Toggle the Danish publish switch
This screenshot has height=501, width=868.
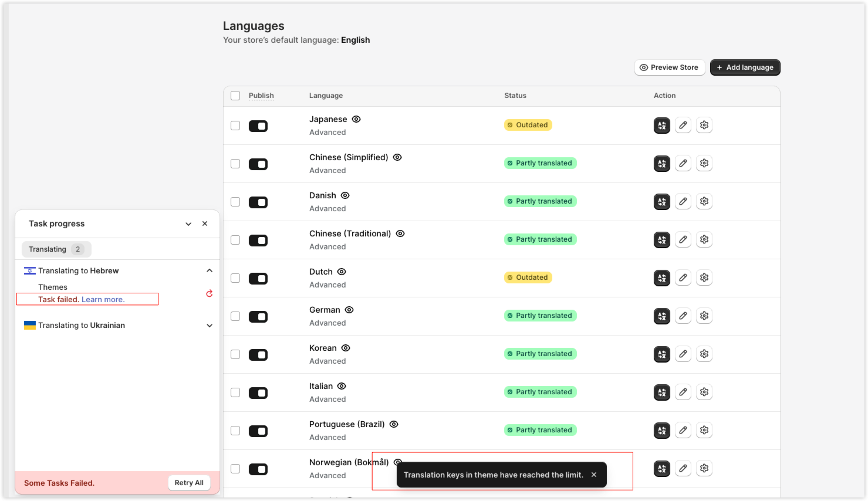coord(258,202)
